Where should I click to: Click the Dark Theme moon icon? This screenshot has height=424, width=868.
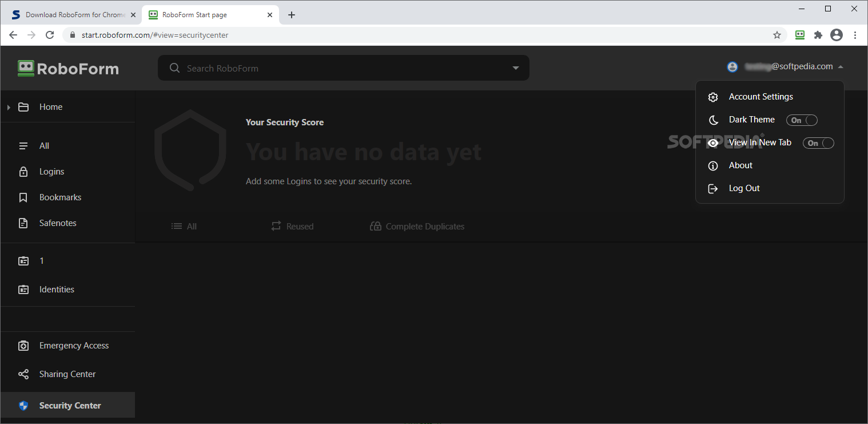pos(713,120)
